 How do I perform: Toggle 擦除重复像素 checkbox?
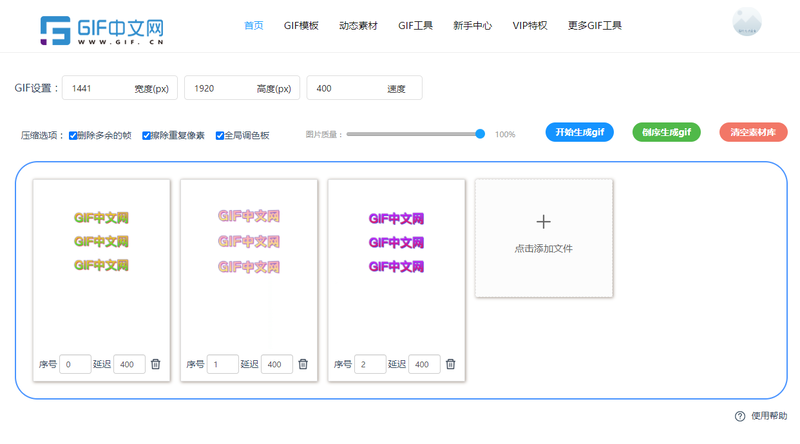(146, 135)
